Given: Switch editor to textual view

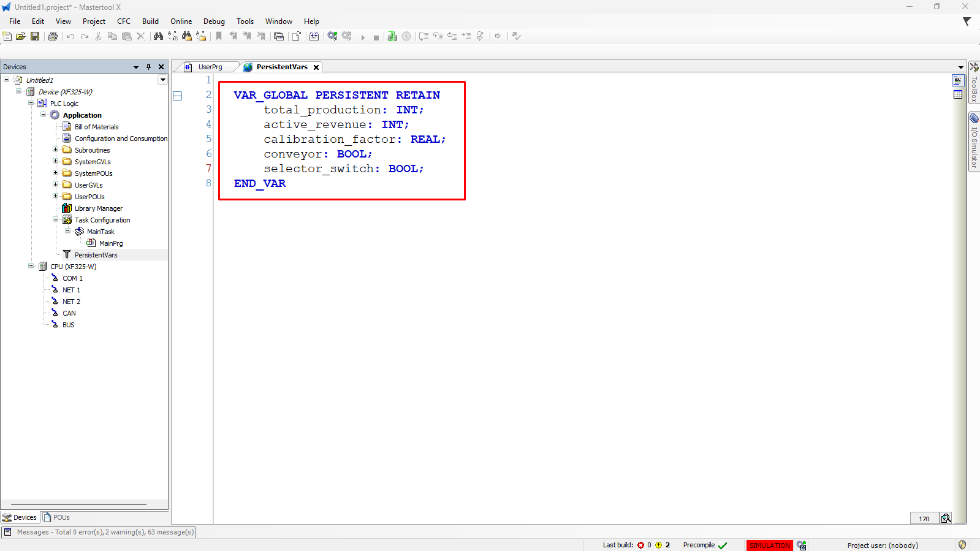Looking at the screenshot, I should (958, 81).
